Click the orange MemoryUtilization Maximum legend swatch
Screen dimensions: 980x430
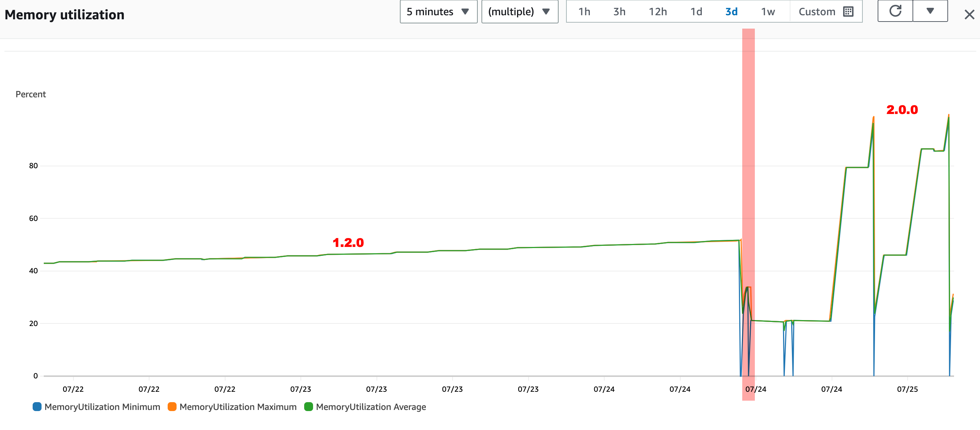click(172, 406)
